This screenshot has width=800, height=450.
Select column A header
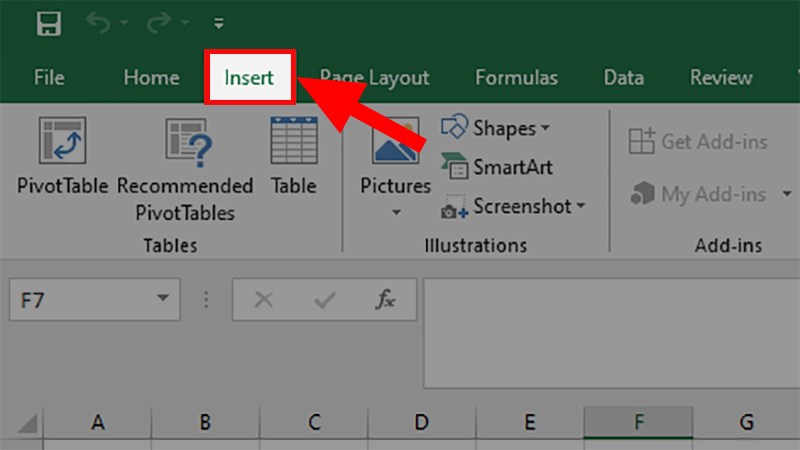pyautogui.click(x=97, y=422)
